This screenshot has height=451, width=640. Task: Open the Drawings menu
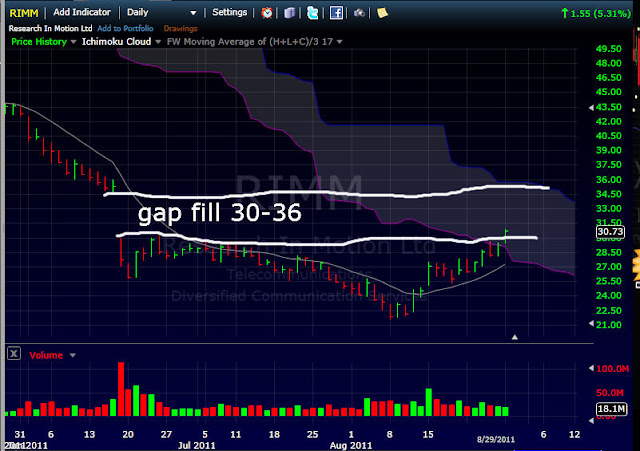click(x=180, y=29)
